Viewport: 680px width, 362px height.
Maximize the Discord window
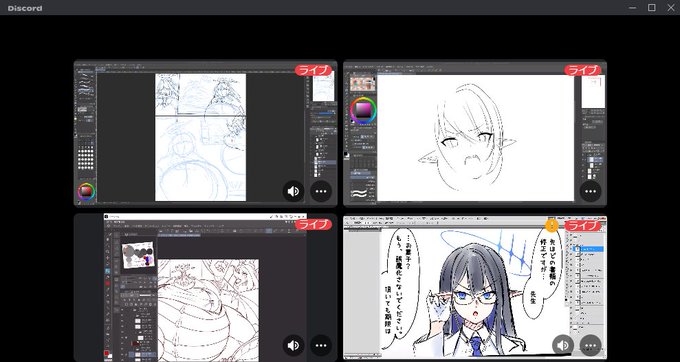pos(651,8)
